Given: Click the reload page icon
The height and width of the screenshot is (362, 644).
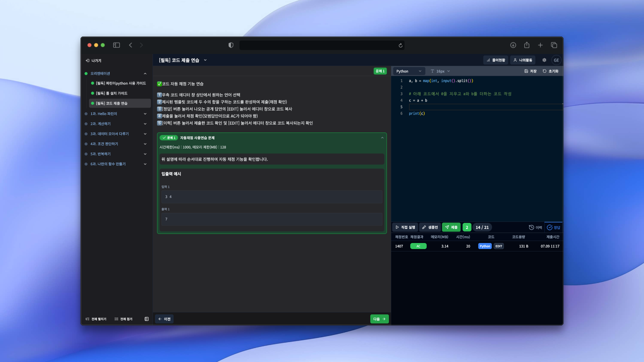Looking at the screenshot, I should click(400, 45).
